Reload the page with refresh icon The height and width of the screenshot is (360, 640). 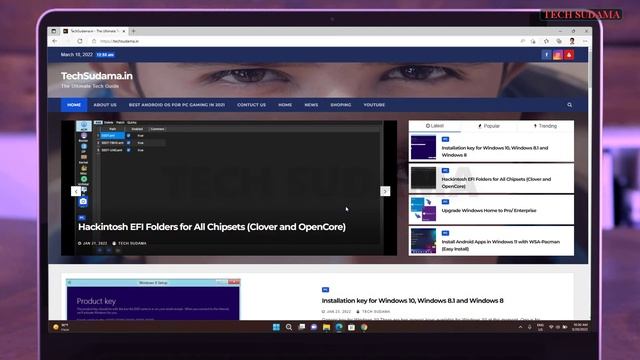pyautogui.click(x=80, y=41)
